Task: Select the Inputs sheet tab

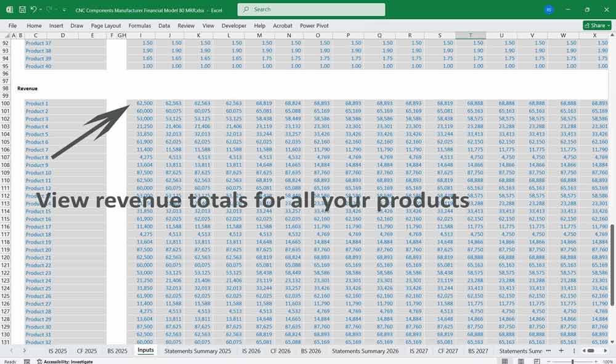Action: [x=145, y=350]
